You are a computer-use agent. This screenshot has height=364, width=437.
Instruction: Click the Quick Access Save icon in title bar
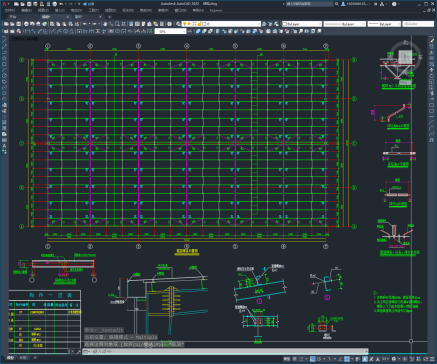[x=29, y=4]
